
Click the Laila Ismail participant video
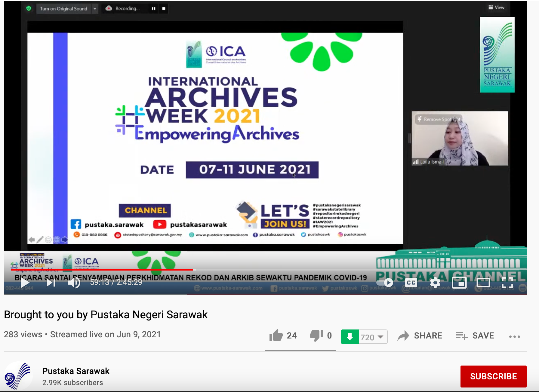click(460, 138)
